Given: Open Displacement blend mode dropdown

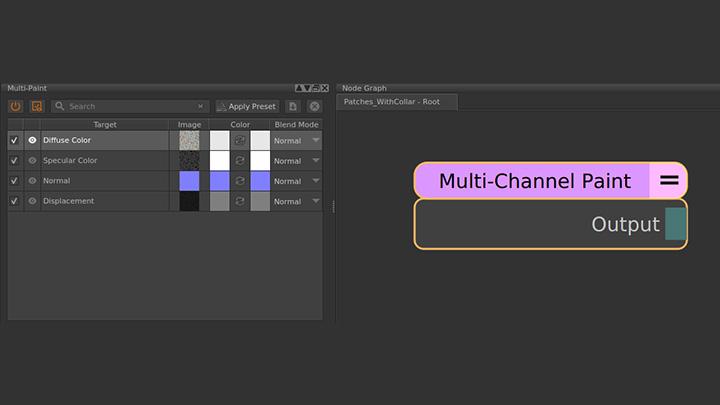Looking at the screenshot, I should pyautogui.click(x=296, y=201).
